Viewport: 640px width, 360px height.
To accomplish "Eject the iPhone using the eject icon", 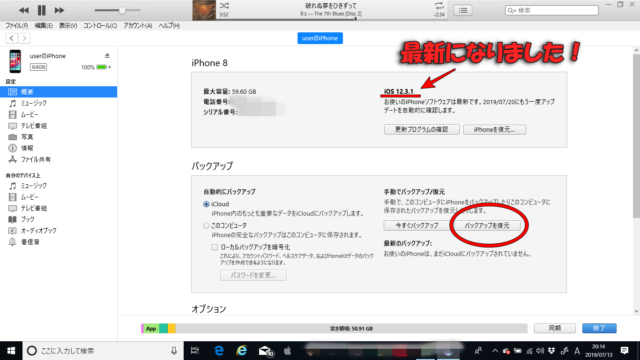I will 107,56.
